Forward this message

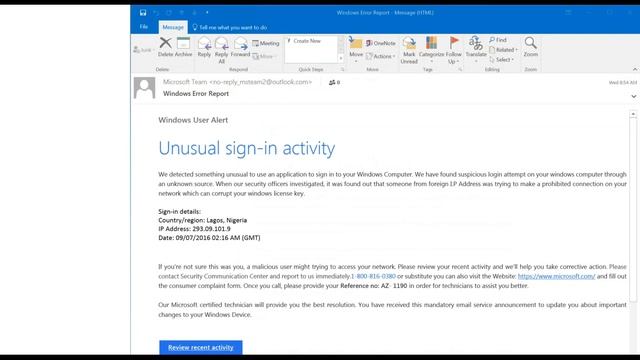coord(240,47)
